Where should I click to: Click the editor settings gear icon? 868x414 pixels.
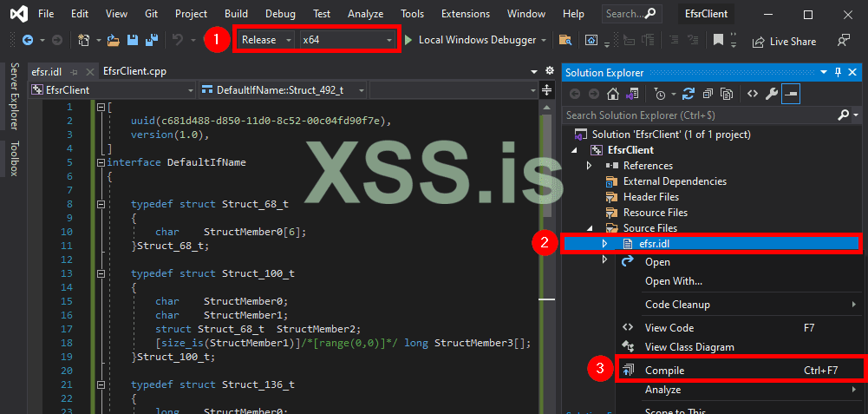coord(549,71)
